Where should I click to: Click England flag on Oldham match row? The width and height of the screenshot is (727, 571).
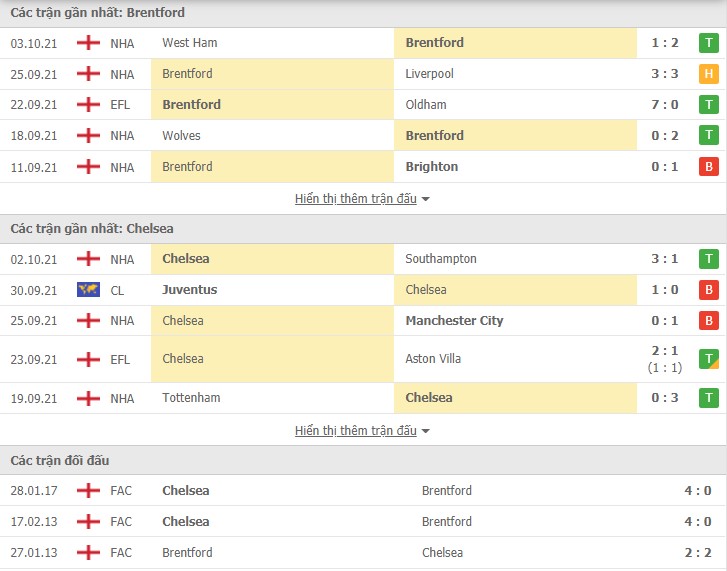click(88, 105)
